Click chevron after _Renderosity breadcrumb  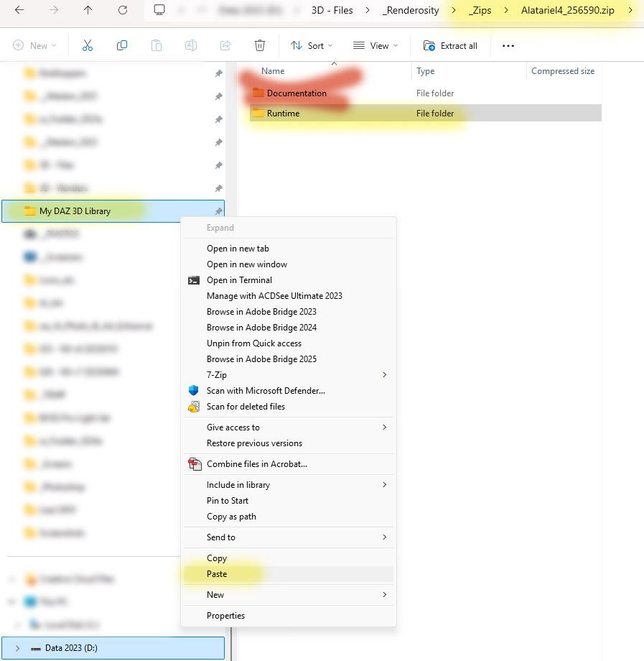click(x=454, y=10)
